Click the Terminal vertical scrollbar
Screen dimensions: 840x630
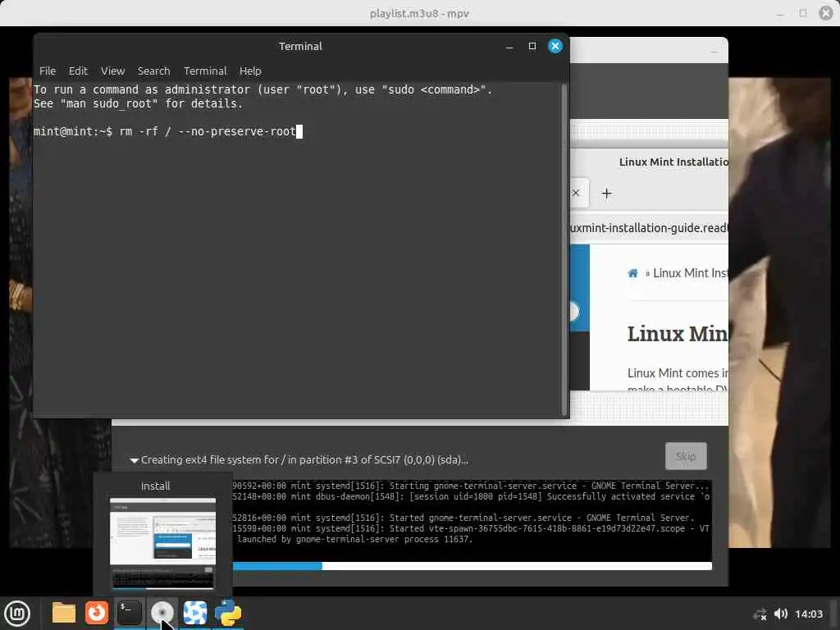[x=564, y=249]
